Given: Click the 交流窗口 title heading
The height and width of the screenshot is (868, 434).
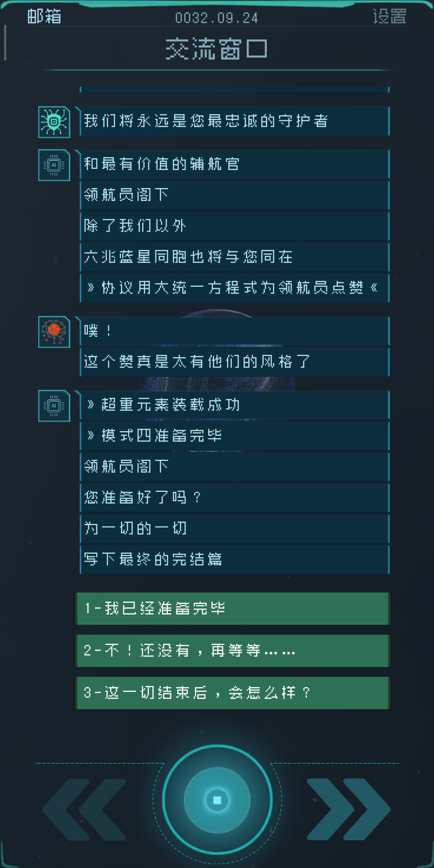Looking at the screenshot, I should tap(217, 49).
